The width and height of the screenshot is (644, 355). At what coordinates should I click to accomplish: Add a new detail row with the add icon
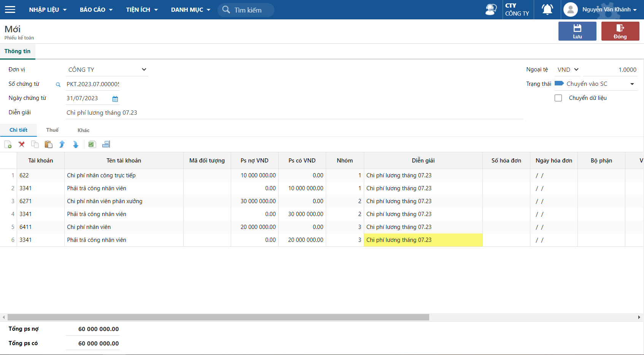8,144
